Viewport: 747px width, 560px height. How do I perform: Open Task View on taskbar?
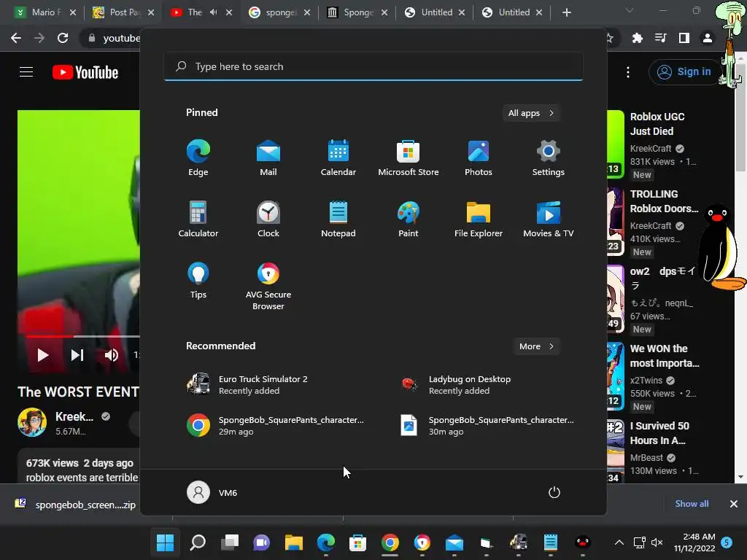pos(230,542)
